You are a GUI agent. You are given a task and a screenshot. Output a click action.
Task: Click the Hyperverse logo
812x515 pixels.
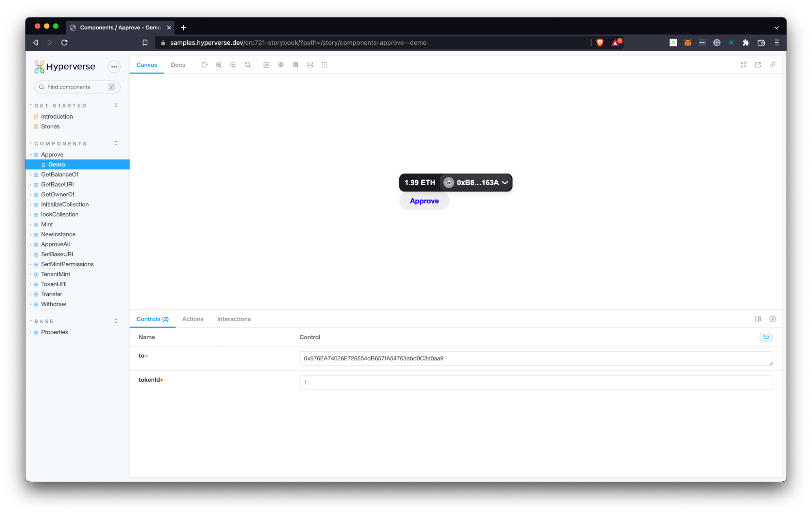pyautogui.click(x=65, y=67)
